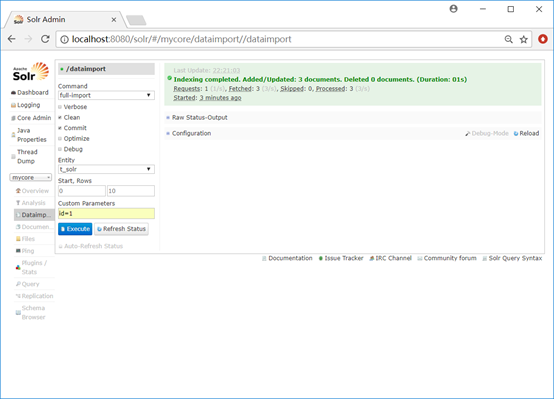This screenshot has height=399, width=554.
Task: Uncheck the Commit checkbox
Action: [x=60, y=128]
